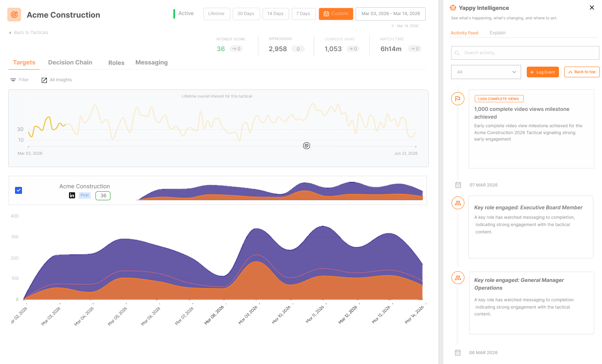Open Key role engaged: General Manager Operations card

pos(531,303)
